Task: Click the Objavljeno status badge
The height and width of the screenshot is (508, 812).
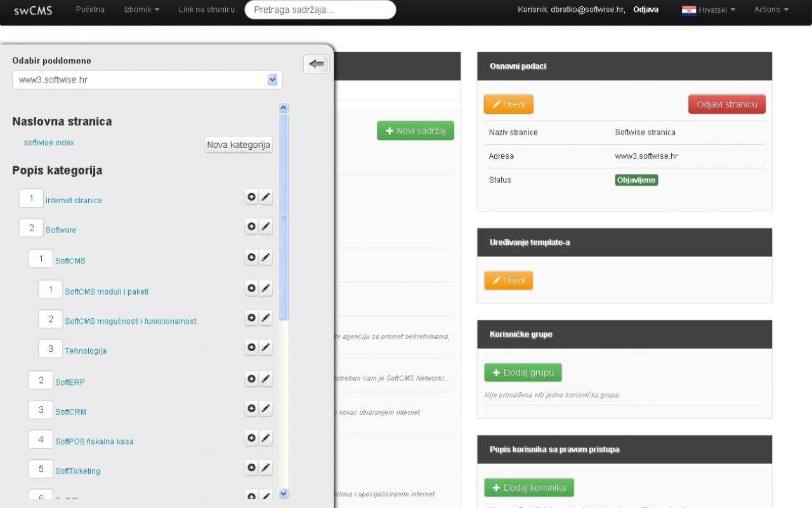Action: tap(636, 180)
